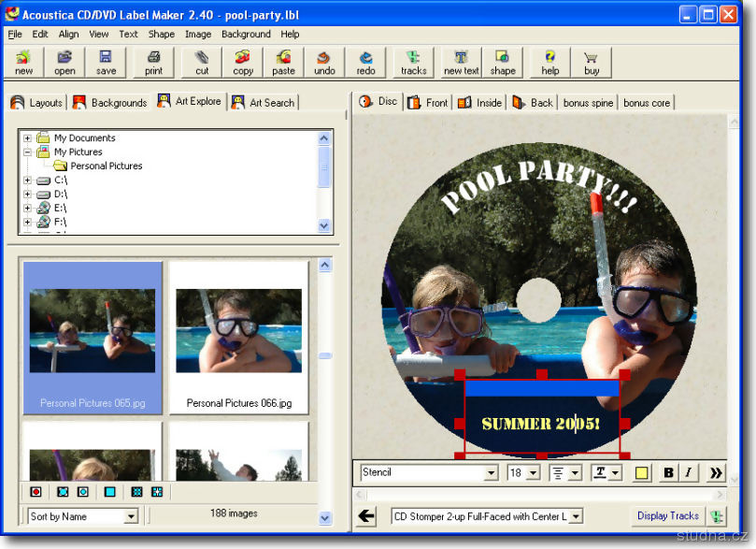Click the buy shopping cart icon
Viewport: 756px width, 549px height.
coord(592,63)
